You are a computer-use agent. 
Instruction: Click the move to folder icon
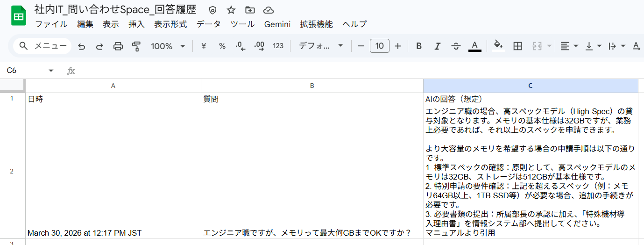(250, 10)
